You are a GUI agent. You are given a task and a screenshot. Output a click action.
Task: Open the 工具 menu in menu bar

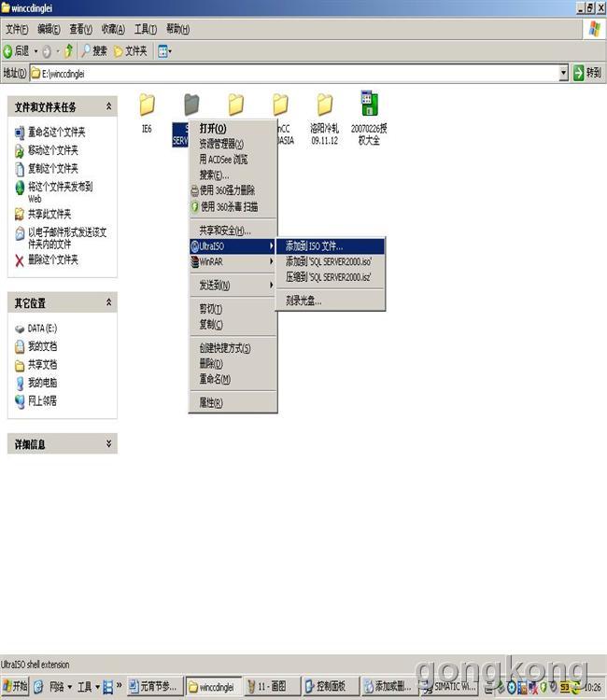[145, 29]
